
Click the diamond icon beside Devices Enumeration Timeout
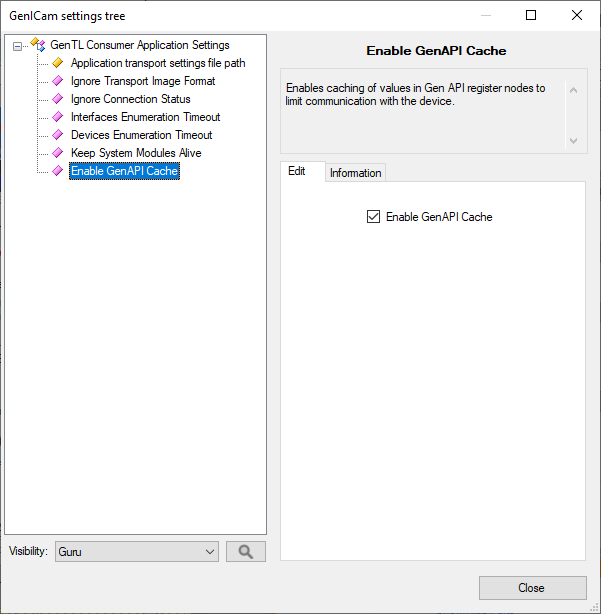click(x=58, y=135)
